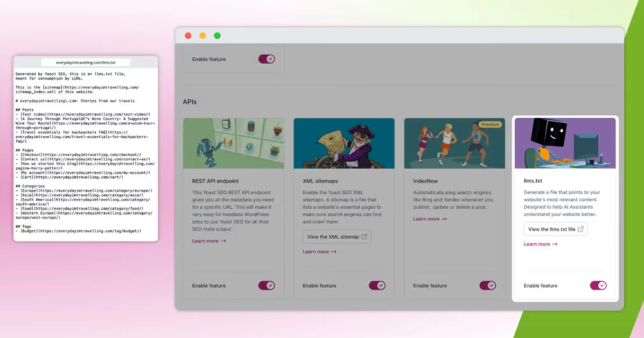Follow the Learn more link under XML sitemaps
The image size is (644, 338).
pyautogui.click(x=319, y=251)
